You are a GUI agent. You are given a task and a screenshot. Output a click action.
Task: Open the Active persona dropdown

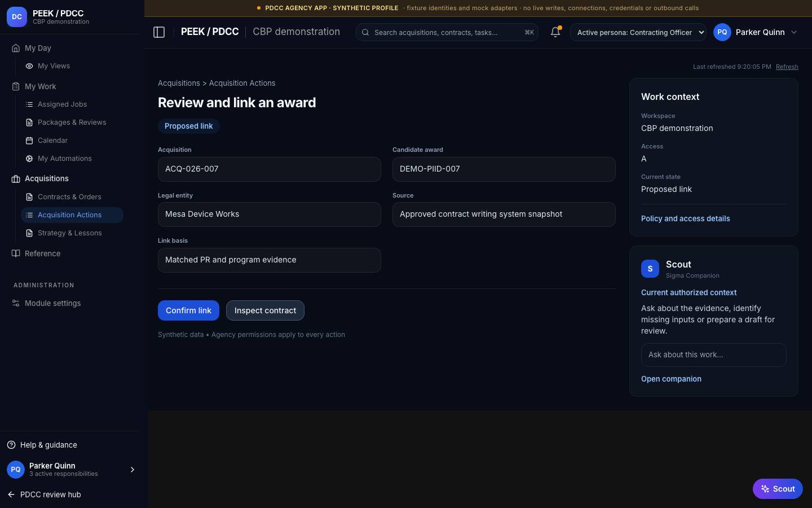click(x=638, y=32)
